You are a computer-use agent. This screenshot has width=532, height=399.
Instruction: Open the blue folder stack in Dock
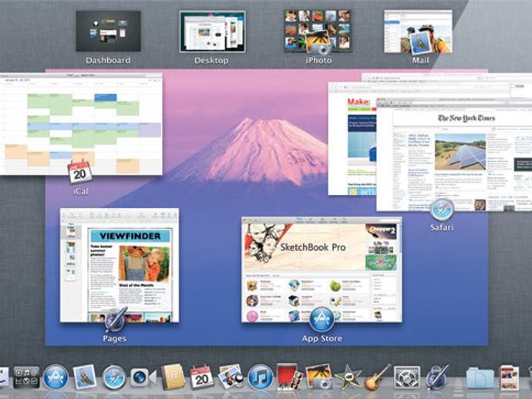(480, 377)
